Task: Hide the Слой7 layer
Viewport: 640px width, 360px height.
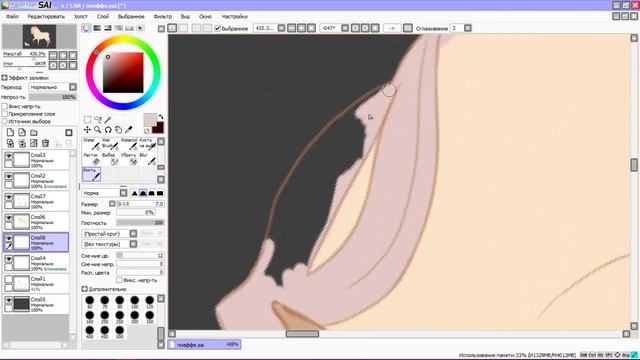Action: (8, 197)
